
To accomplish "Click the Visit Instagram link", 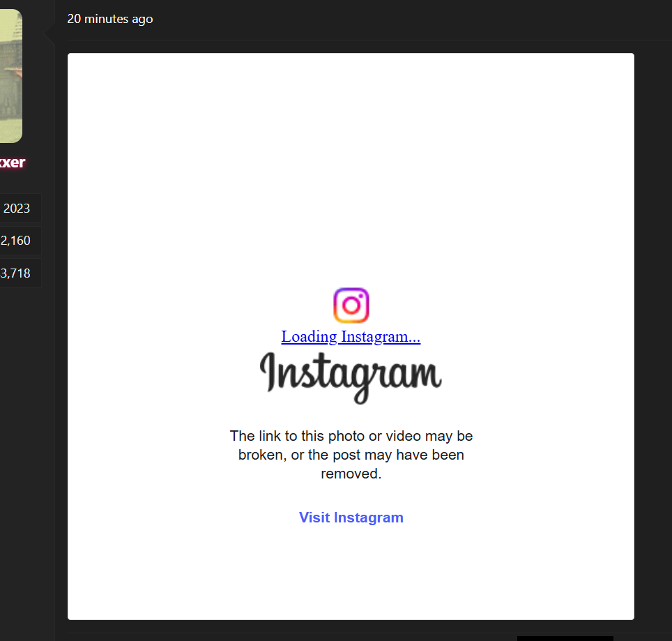I will [x=351, y=518].
